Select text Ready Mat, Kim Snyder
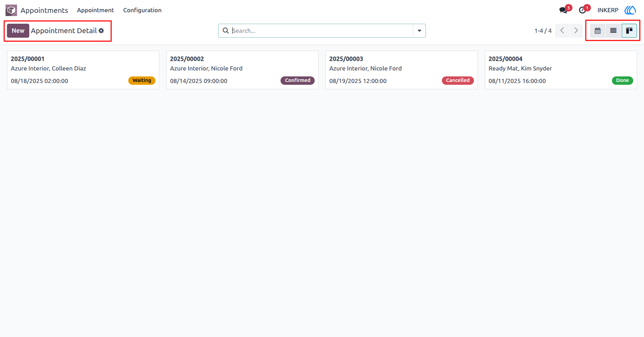Image resolution: width=644 pixels, height=337 pixels. click(520, 68)
